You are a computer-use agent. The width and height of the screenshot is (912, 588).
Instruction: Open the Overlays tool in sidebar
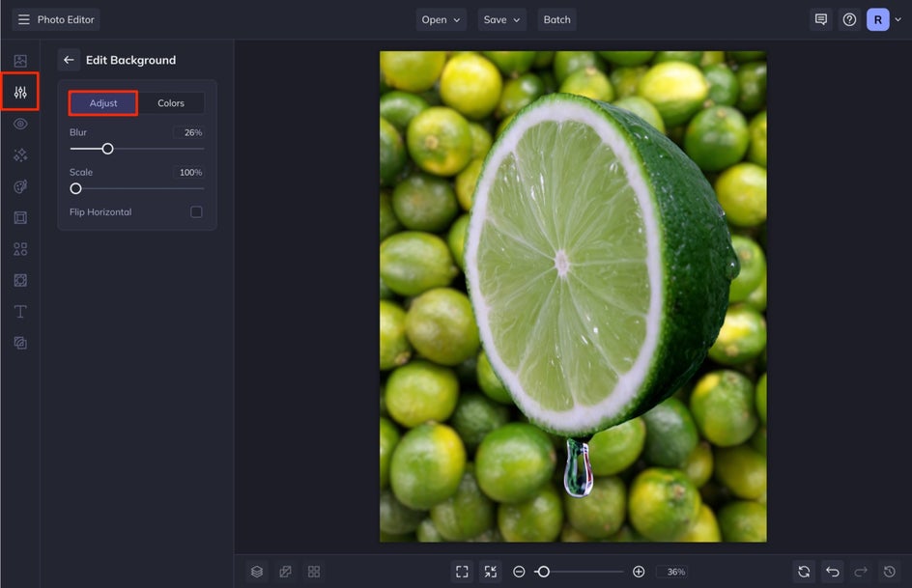coord(20,281)
